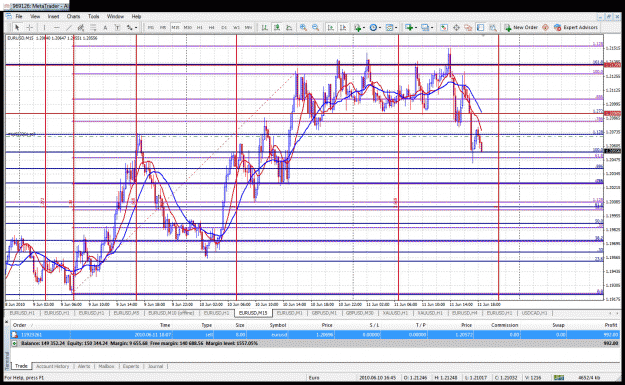The width and height of the screenshot is (625, 385).
Task: Select M1 timeframe
Action: point(151,28)
